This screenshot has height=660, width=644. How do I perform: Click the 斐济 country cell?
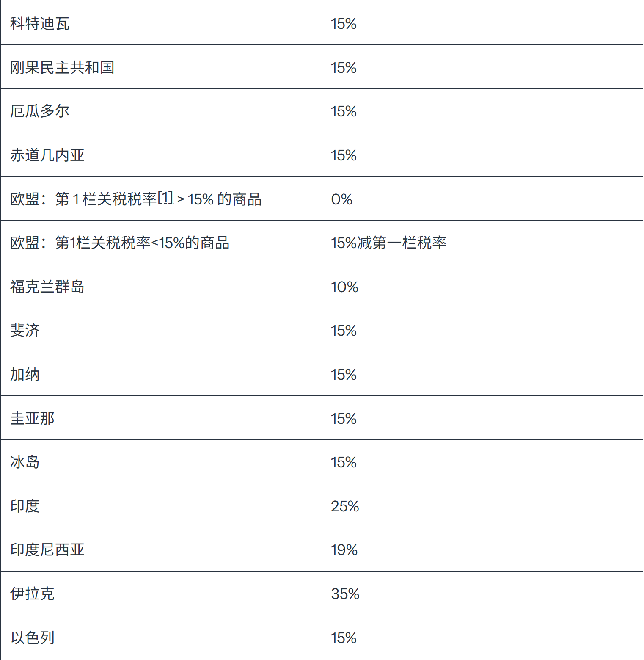point(25,331)
